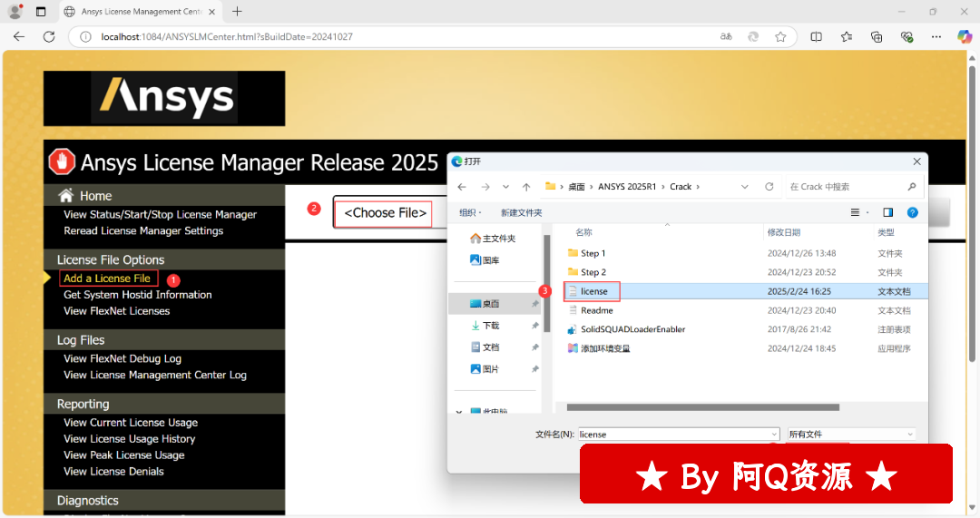Open the view options dropdown in dialog
Viewport: 980px width, 518px height.
coord(860,212)
